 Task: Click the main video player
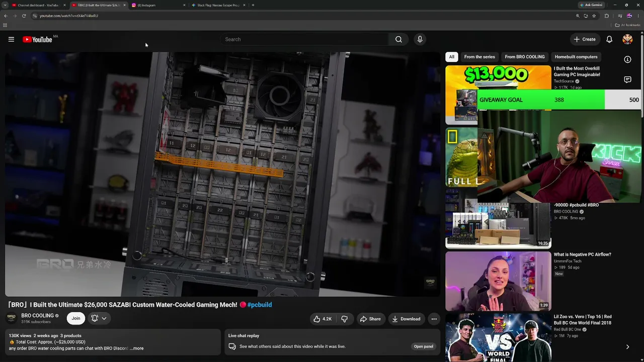point(222,174)
